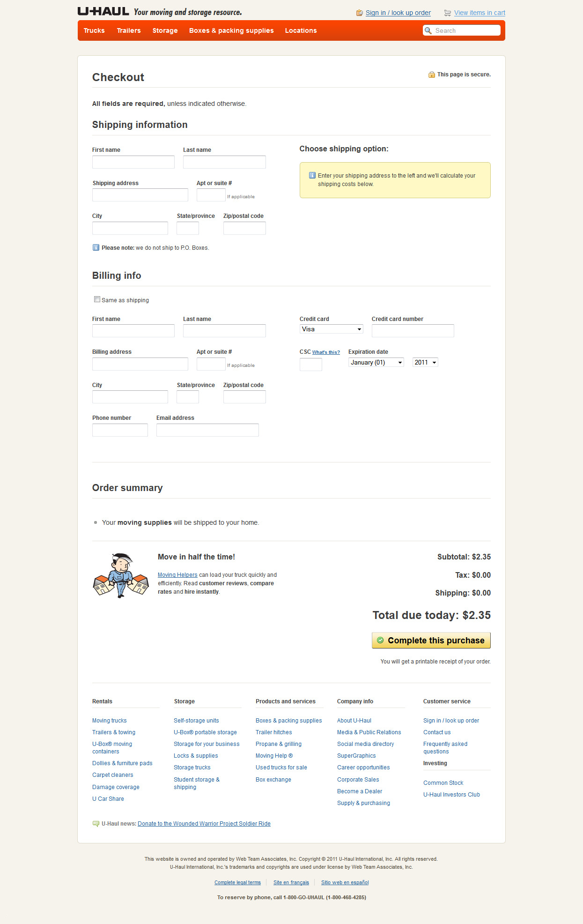Click shipping Zip/postal code field
The width and height of the screenshot is (583, 924).
tap(244, 228)
